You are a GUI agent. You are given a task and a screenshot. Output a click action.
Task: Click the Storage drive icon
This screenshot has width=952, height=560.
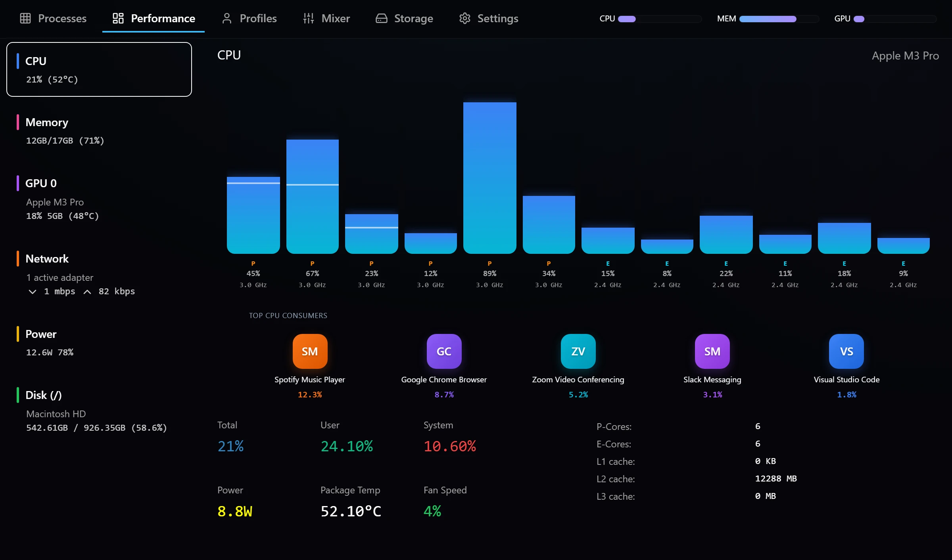[x=382, y=18]
